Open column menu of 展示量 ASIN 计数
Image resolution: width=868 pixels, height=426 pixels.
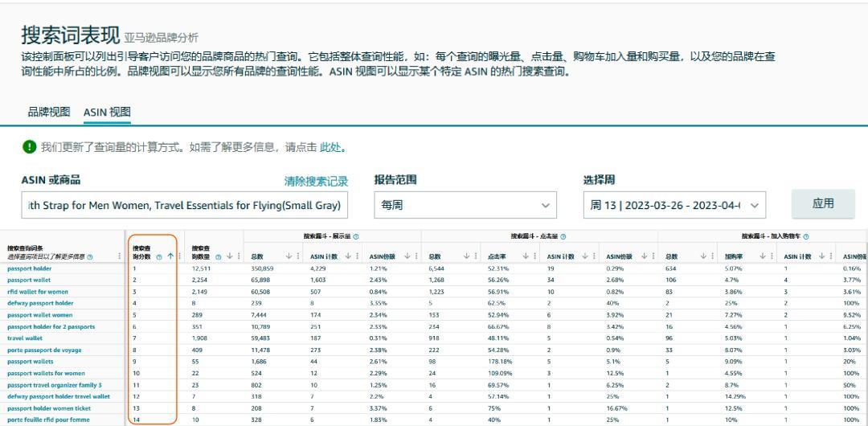click(357, 256)
